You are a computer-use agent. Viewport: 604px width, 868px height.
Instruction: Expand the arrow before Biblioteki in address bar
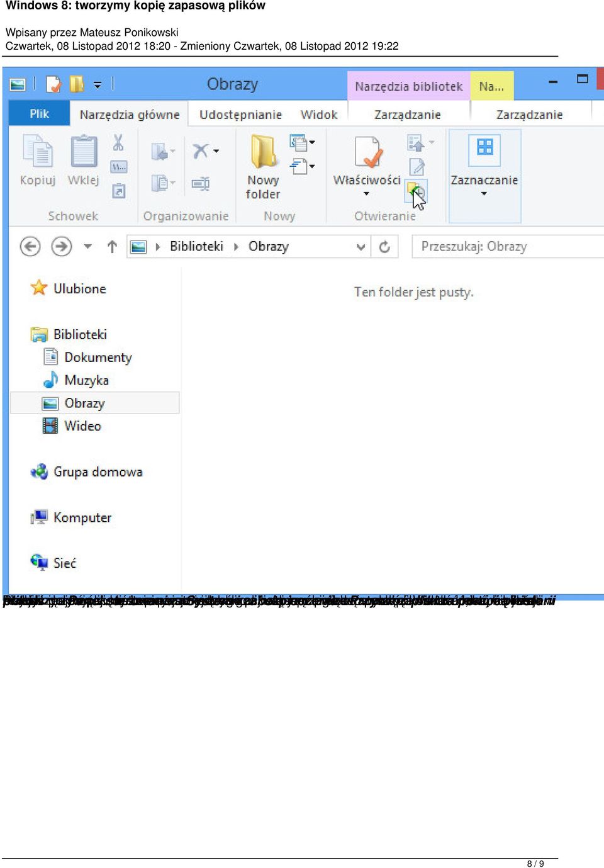tap(158, 247)
